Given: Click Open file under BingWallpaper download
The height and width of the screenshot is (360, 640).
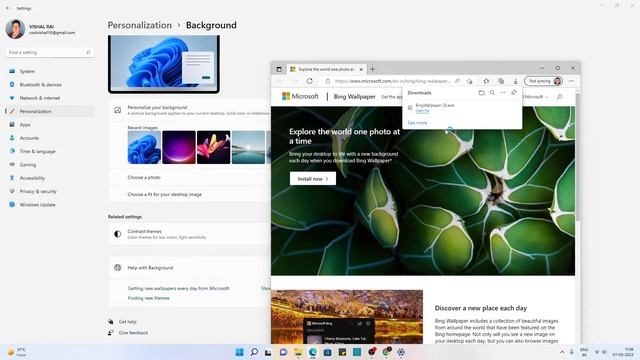Looking at the screenshot, I should point(422,111).
